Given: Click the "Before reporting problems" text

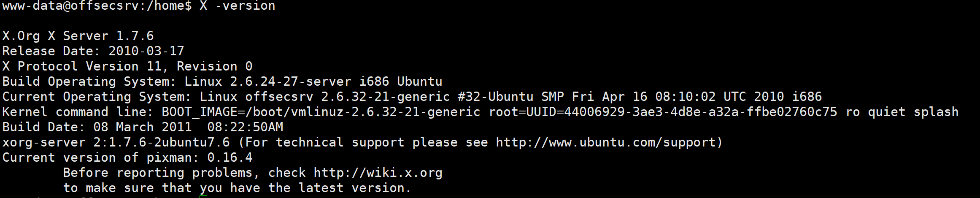Looking at the screenshot, I should point(158,173).
